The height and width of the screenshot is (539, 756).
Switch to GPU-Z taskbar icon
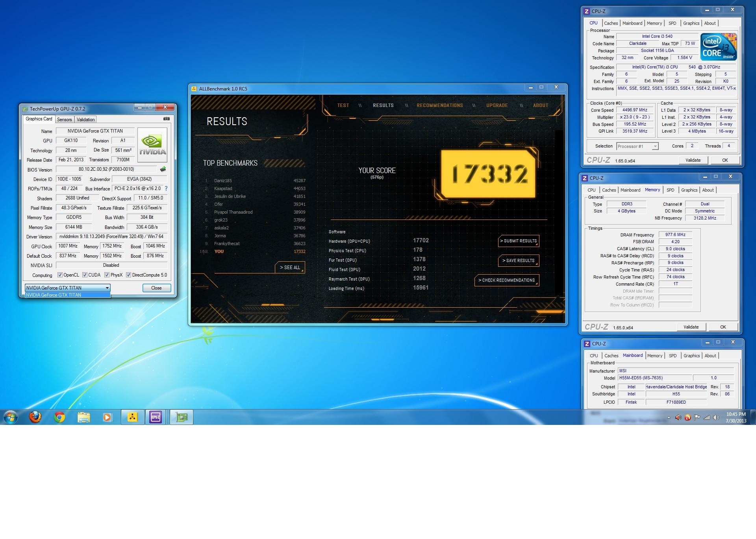click(x=182, y=417)
